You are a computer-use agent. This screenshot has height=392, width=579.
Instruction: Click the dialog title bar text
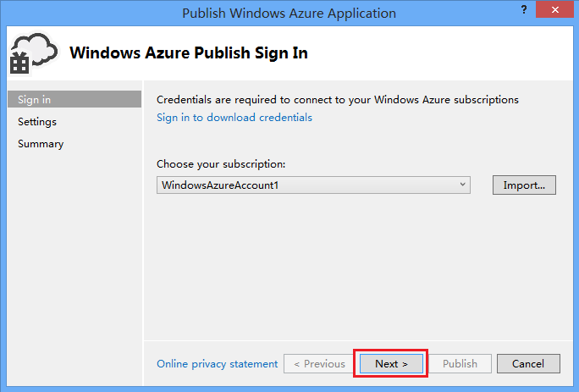289,14
